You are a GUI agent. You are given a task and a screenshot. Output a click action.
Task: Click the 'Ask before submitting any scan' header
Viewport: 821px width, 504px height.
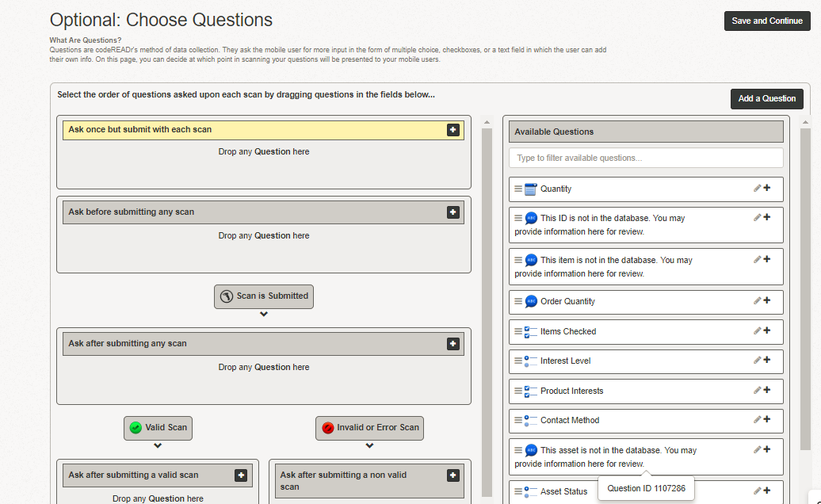tap(263, 212)
